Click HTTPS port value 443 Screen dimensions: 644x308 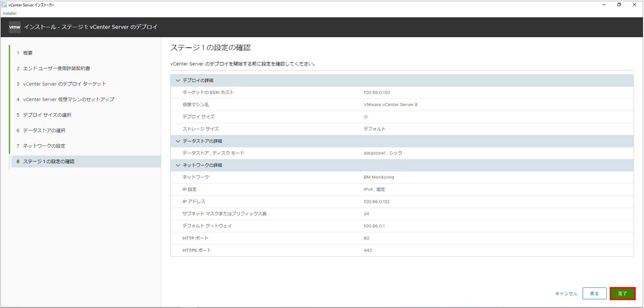(x=368, y=250)
